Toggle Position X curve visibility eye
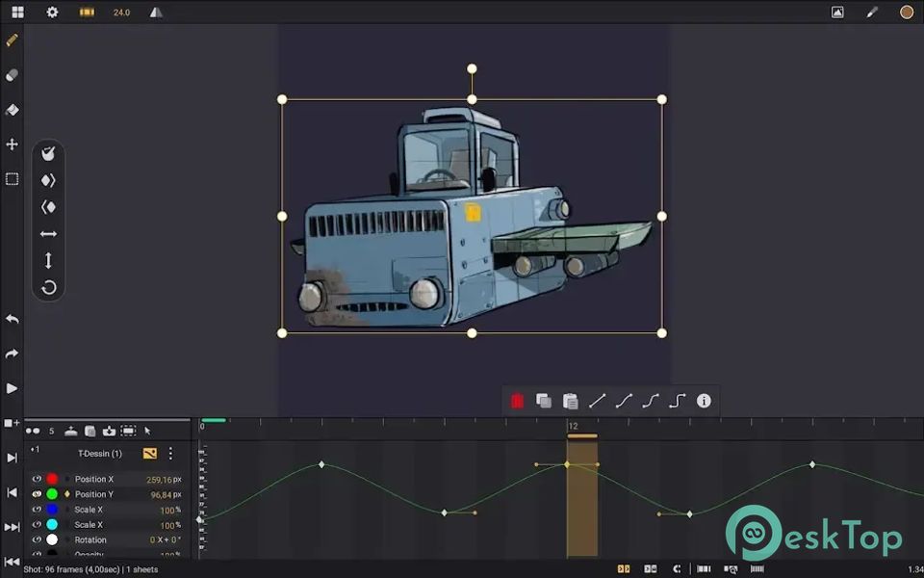 pos(37,479)
